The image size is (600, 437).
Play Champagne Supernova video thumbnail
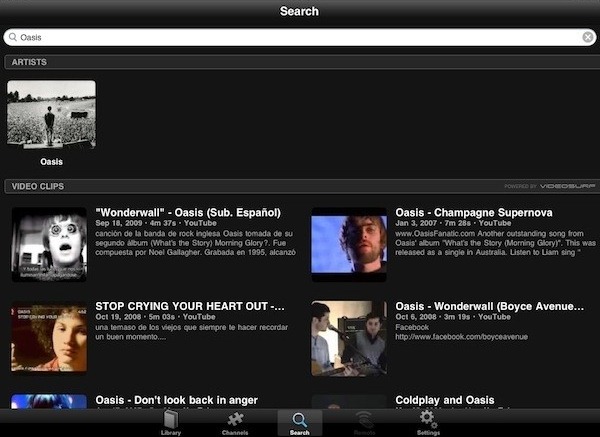pos(348,244)
